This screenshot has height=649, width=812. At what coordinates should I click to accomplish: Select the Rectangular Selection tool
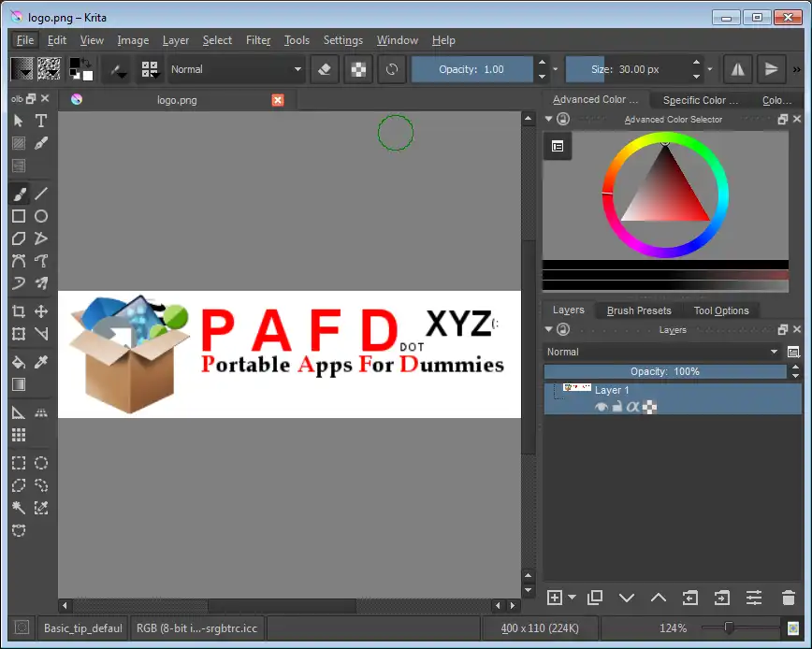point(19,463)
